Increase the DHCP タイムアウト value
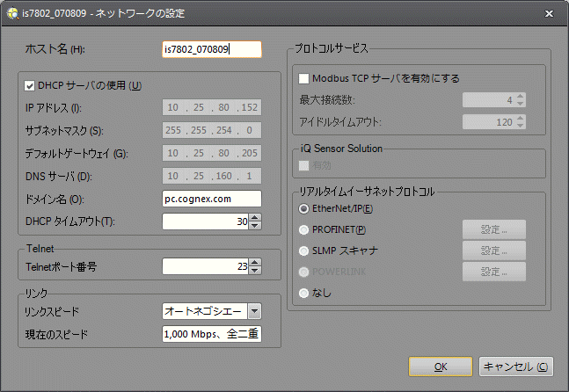 click(256, 217)
